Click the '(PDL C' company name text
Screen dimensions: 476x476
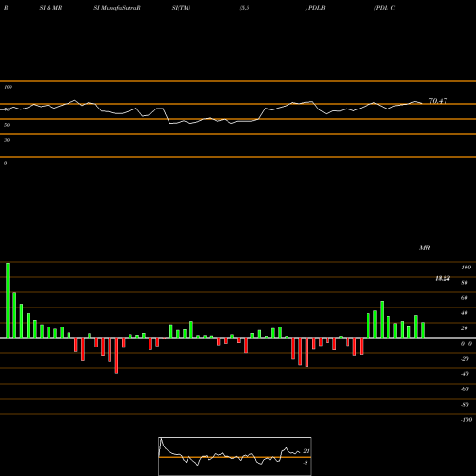(x=385, y=8)
